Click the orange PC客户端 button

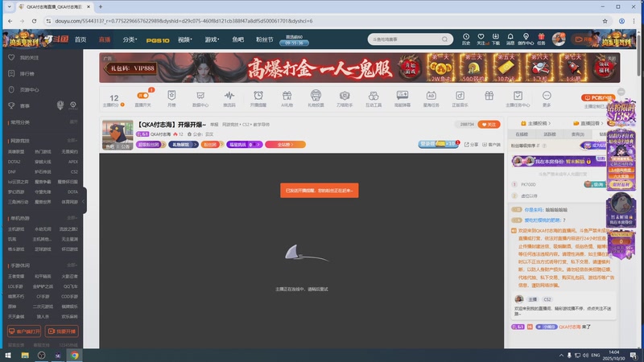[x=597, y=97]
